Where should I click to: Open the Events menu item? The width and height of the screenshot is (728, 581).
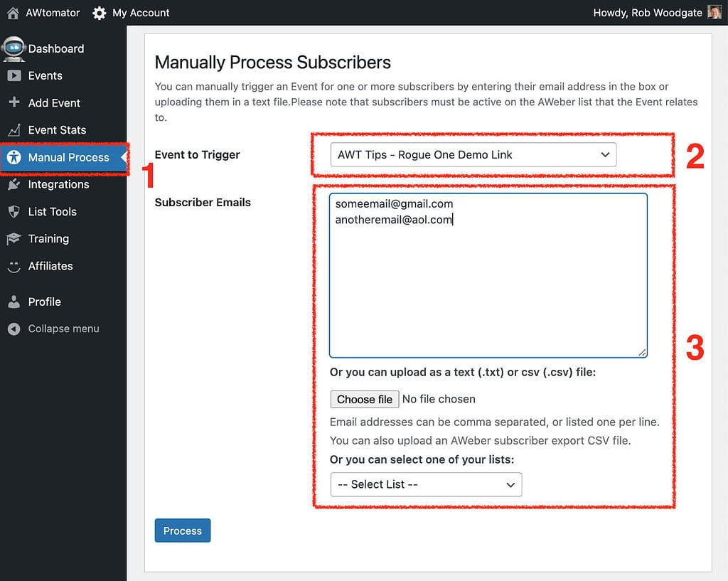point(45,75)
